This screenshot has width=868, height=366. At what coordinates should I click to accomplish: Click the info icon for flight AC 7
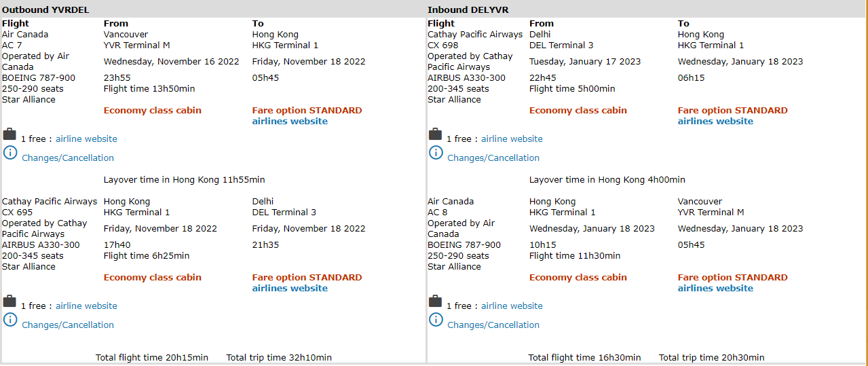click(x=10, y=153)
